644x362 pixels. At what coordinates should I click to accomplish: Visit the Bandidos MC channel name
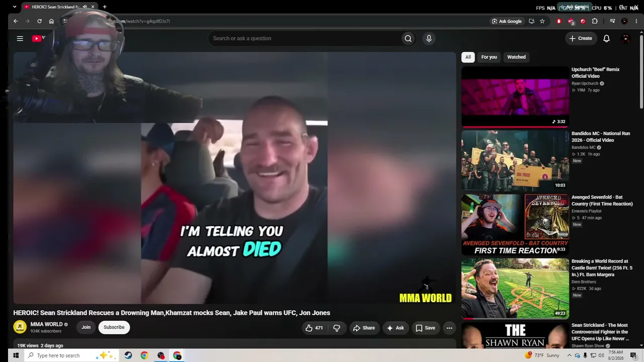(583, 147)
